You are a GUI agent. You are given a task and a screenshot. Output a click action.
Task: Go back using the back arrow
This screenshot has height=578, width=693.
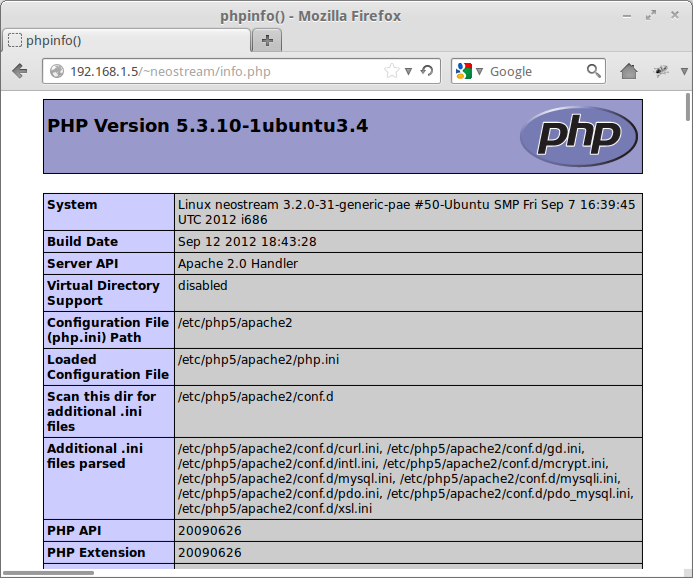(19, 71)
